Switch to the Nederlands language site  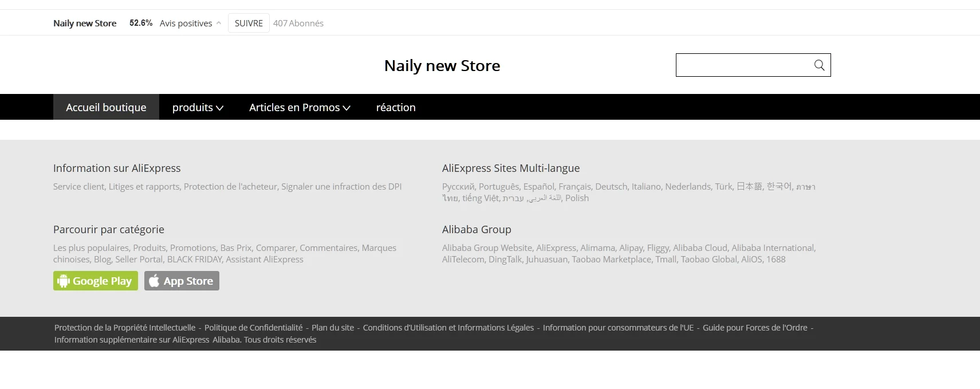pos(688,187)
